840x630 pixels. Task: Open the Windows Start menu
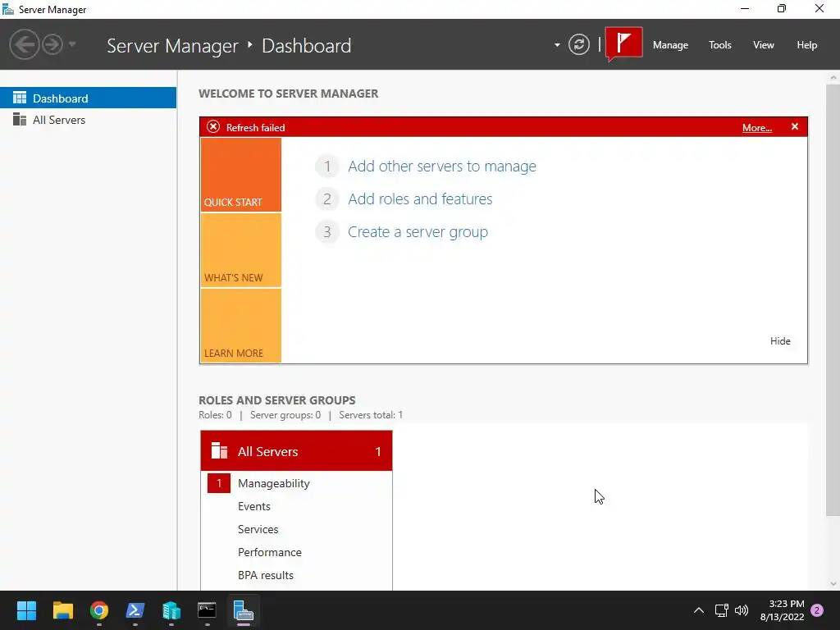(27, 610)
